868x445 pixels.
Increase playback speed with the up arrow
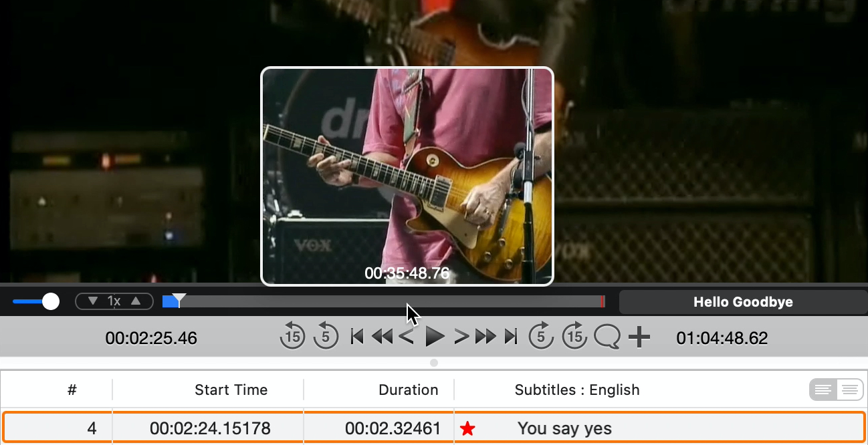click(136, 301)
